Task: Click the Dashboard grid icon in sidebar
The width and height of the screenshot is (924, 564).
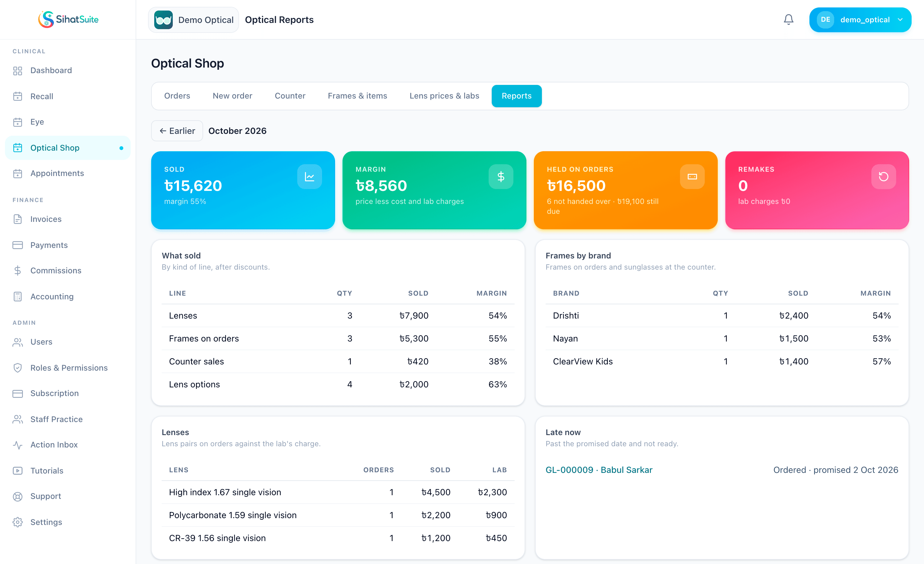Action: coord(18,71)
